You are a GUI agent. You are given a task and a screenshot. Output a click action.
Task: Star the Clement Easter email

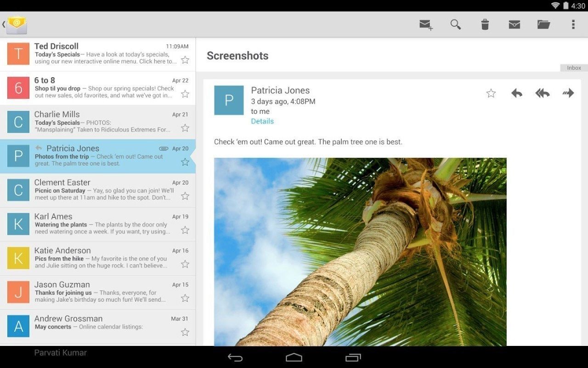coord(185,196)
